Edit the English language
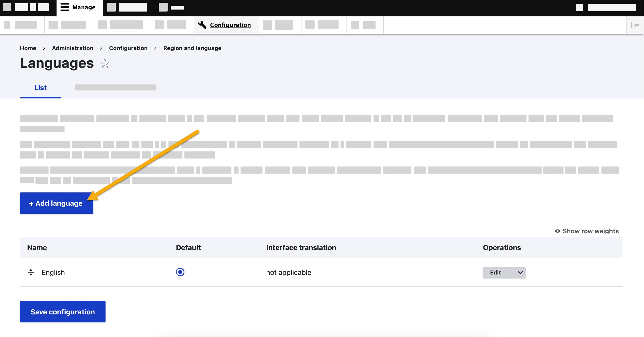The height and width of the screenshot is (337, 644). click(x=499, y=272)
